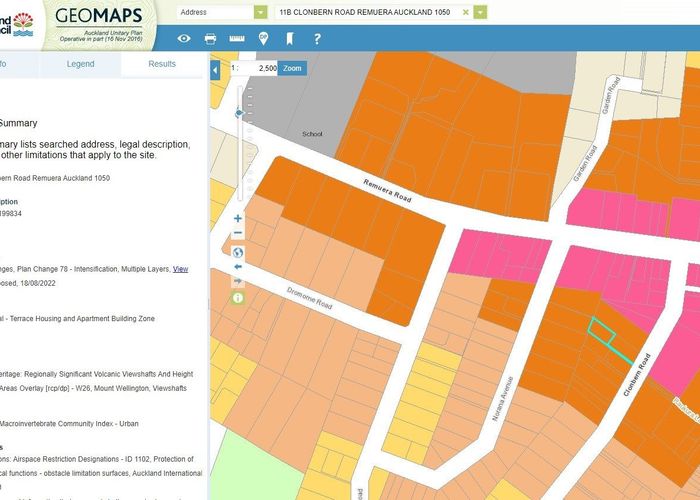Switch to the Results tab
This screenshot has height=500, width=700.
(162, 64)
